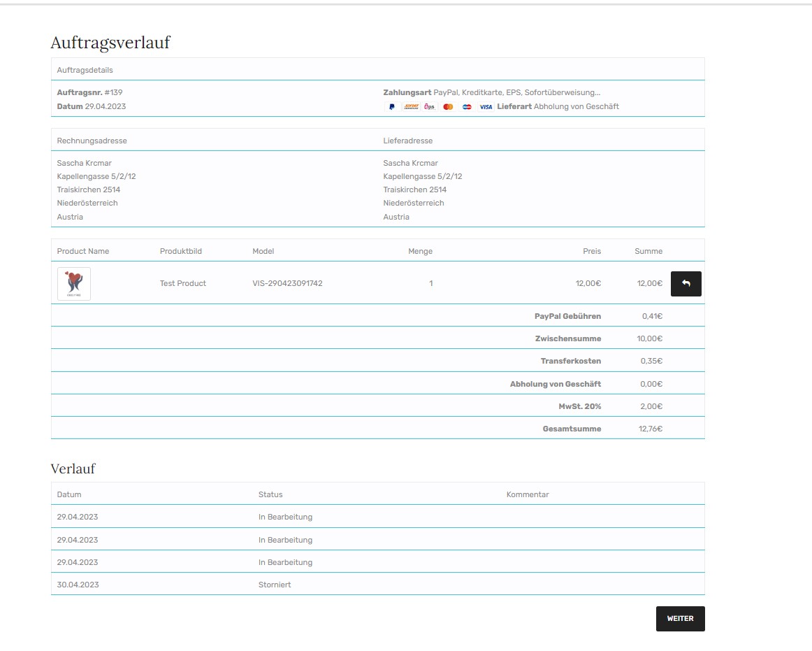Click the PayPal payment icon
Viewport: 812px width, 651px height.
(x=392, y=107)
